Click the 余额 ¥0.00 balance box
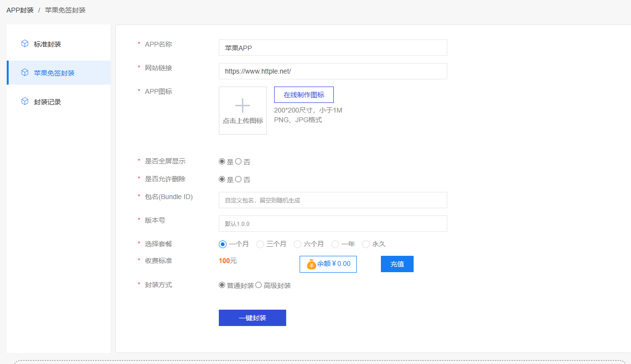The image size is (631, 364). pyautogui.click(x=328, y=264)
